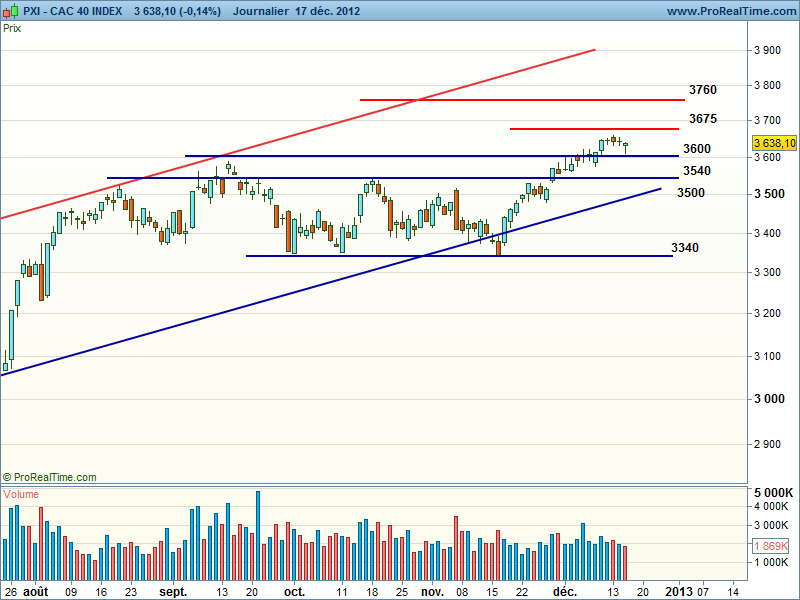This screenshot has height=600, width=800.
Task: Click the 3540 level label
Action: (696, 171)
